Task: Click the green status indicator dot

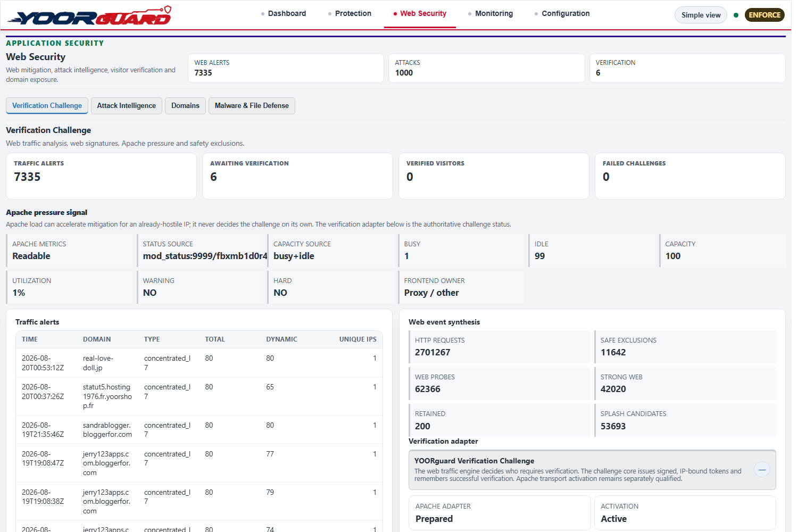Action: (x=736, y=15)
